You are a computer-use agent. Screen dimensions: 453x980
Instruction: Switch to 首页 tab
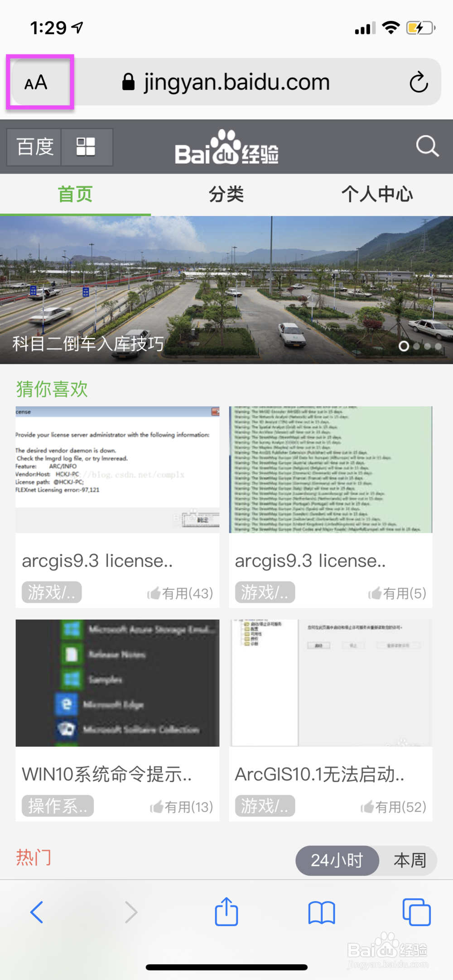[x=75, y=195]
